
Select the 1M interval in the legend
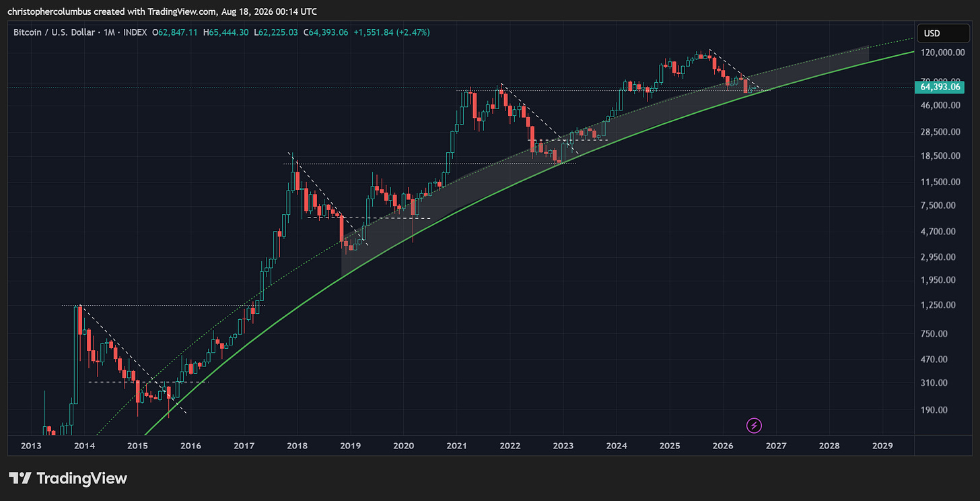click(x=107, y=32)
